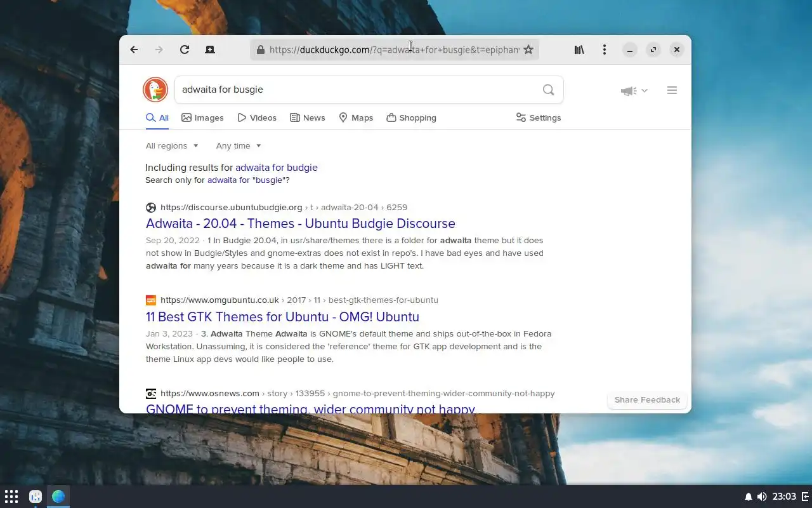Open GNOME to prevent theming result
Screen dimensions: 812x508
point(310,408)
